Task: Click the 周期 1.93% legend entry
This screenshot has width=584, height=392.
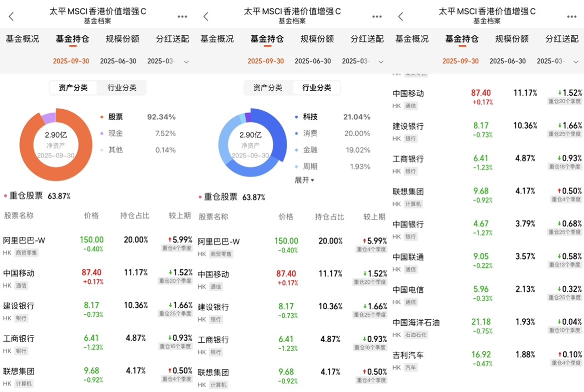Action: point(332,167)
